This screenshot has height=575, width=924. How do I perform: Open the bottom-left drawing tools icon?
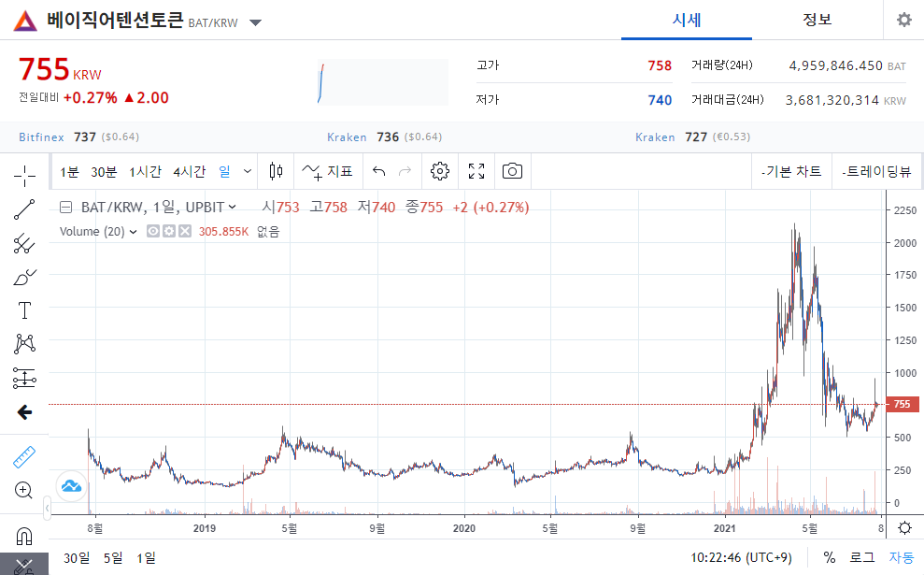(x=24, y=567)
